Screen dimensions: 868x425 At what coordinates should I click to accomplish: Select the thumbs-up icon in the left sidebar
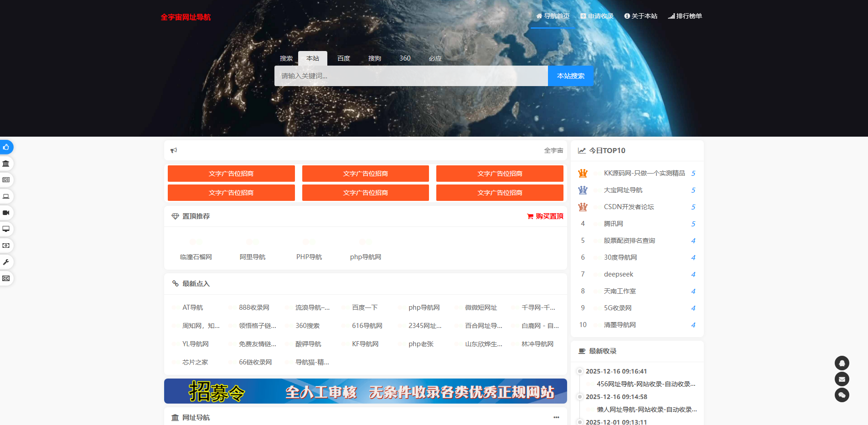point(6,147)
